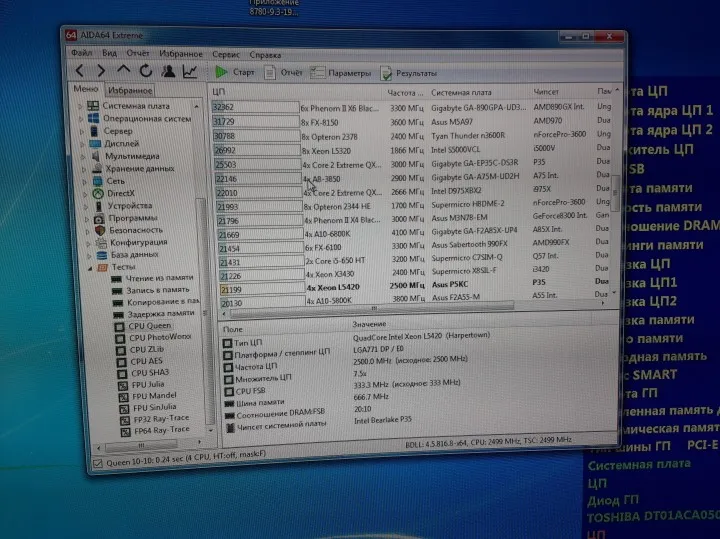Switch to the Избранное tab
Screen dimensions: 720x539
pyautogui.click(x=129, y=90)
